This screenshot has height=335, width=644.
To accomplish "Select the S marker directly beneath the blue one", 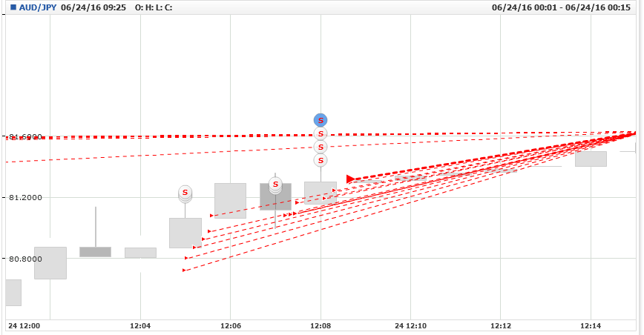I will pos(321,133).
